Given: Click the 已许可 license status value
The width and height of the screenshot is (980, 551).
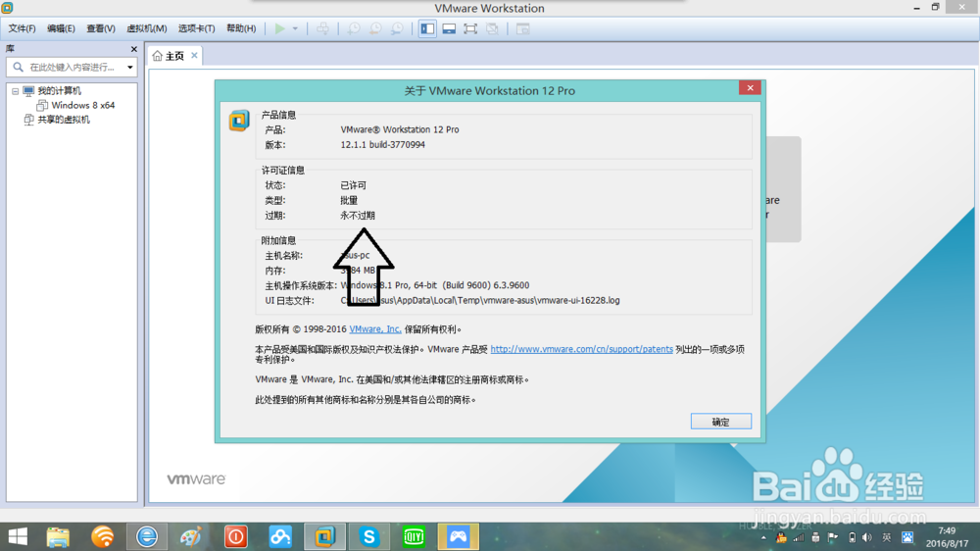Looking at the screenshot, I should (x=353, y=185).
